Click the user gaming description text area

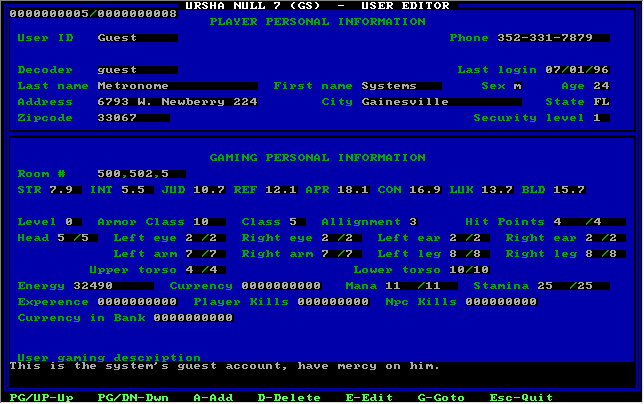[322, 374]
